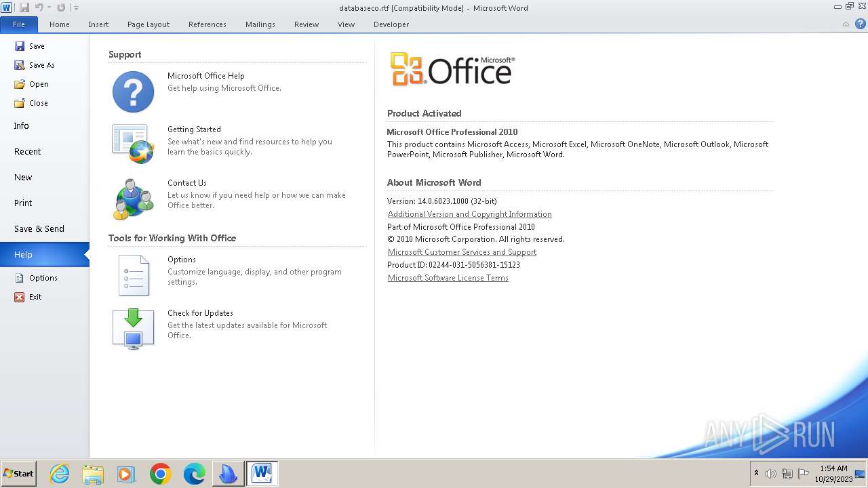Open Windows Media Player taskbar icon
This screenshot has width=868, height=488.
pos(126,474)
